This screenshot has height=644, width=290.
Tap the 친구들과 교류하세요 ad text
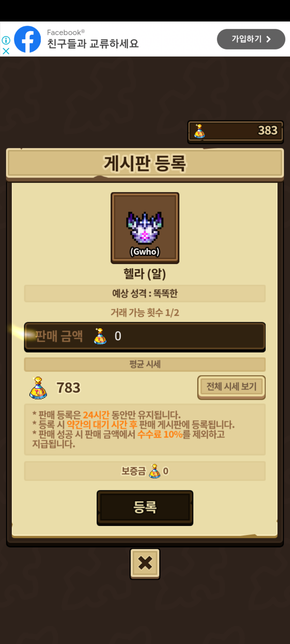click(x=93, y=44)
